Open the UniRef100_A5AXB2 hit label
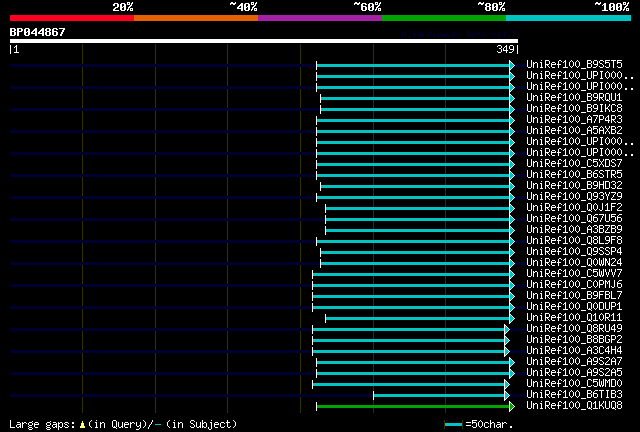Image resolution: width=640 pixels, height=432 pixels. 574,131
